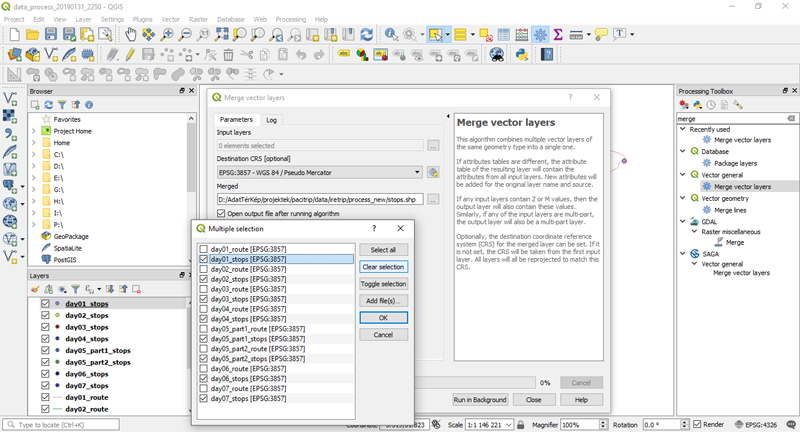Open the Scale dropdown in status bar

click(509, 425)
